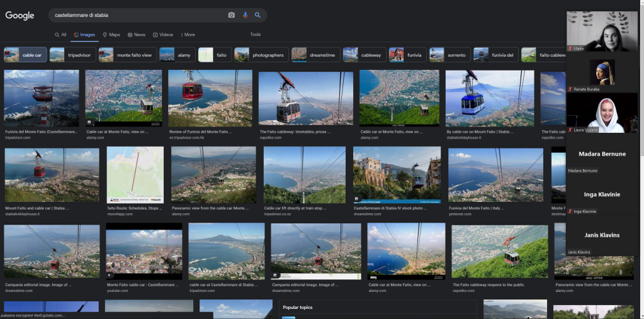Start voice search with microphone icon
Screen dimensions: 644x319
point(245,15)
